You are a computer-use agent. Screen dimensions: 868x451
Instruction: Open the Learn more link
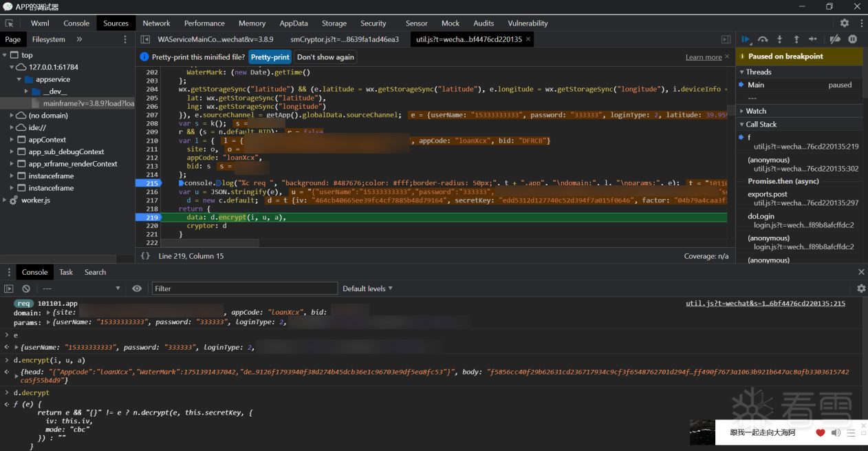pos(703,57)
